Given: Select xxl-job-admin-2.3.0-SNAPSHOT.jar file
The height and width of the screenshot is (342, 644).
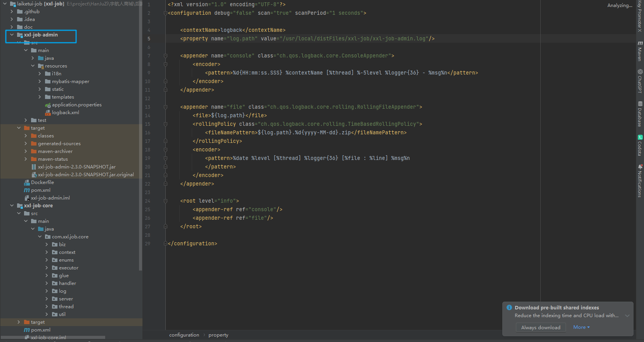Looking at the screenshot, I should [77, 167].
